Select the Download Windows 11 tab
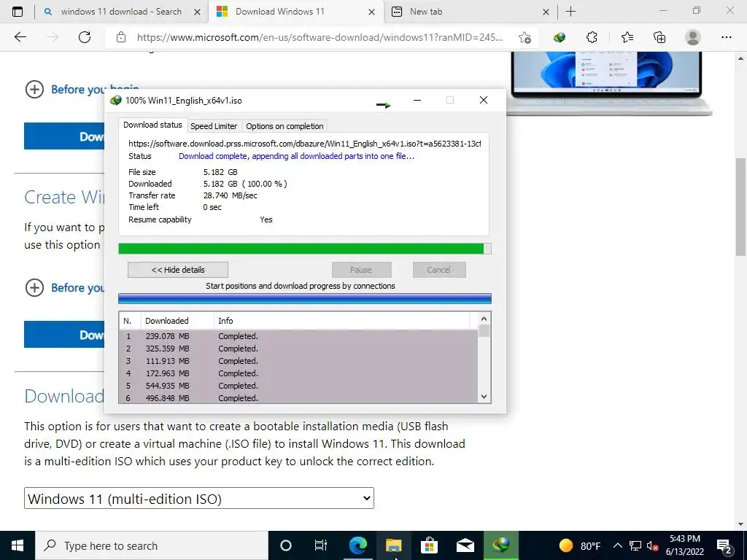Viewport: 747px width, 560px height. click(x=295, y=12)
